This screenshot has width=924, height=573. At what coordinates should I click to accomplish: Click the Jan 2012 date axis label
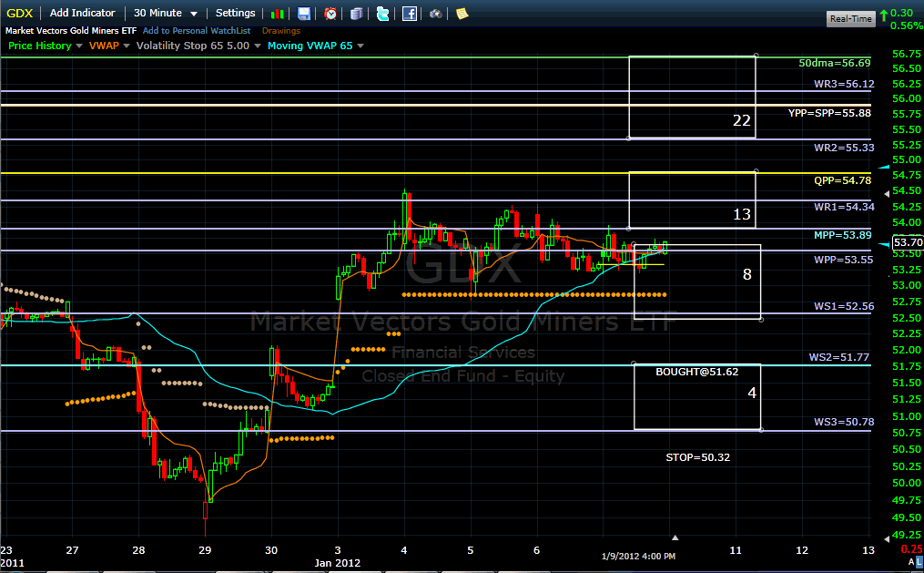[x=337, y=563]
